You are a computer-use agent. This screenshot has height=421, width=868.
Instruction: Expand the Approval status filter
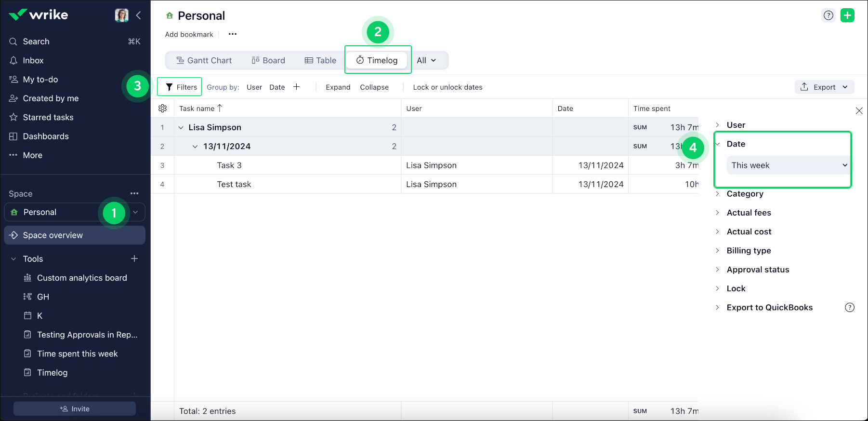tap(757, 270)
